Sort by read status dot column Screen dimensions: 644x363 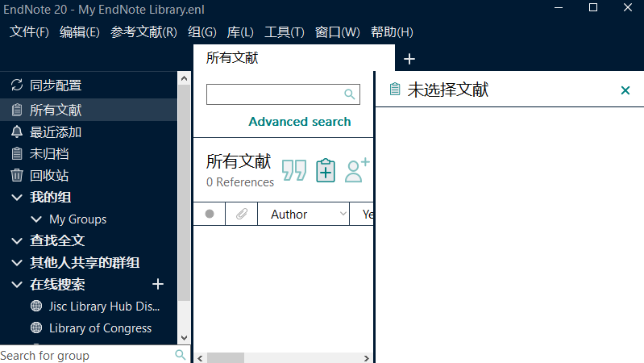(x=210, y=214)
